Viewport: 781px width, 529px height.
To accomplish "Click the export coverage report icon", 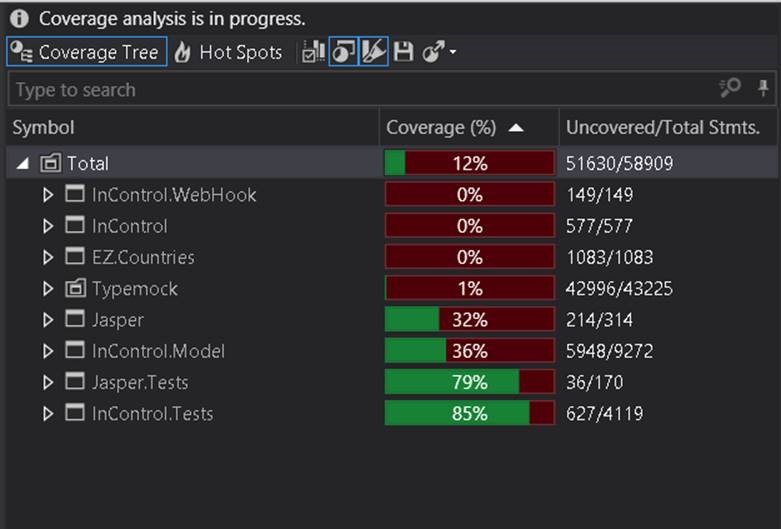I will click(433, 52).
